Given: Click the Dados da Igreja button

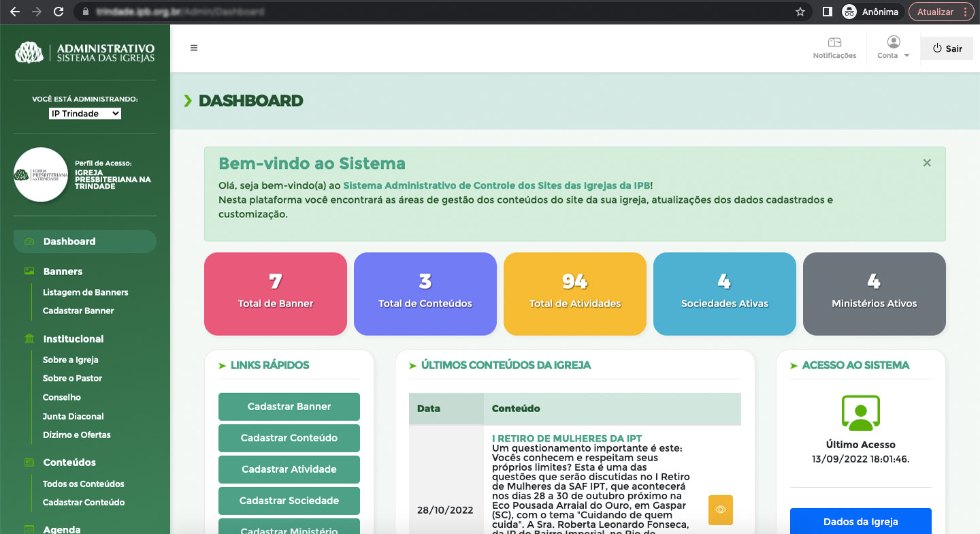Looking at the screenshot, I should (860, 522).
